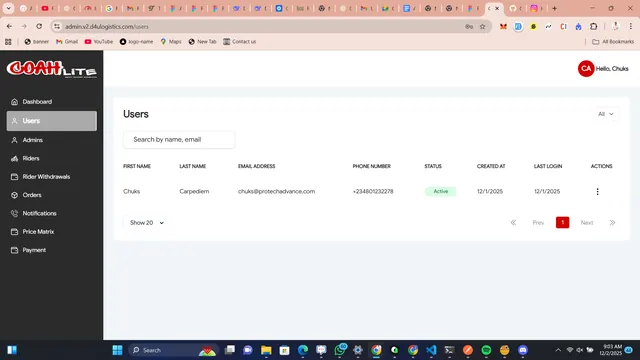Open the banner bookmark

[x=37, y=42]
